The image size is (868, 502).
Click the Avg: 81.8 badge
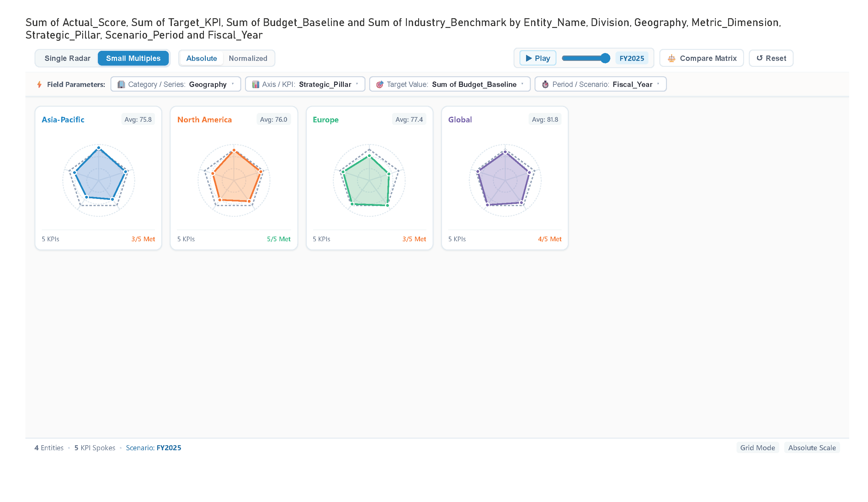[x=545, y=120]
